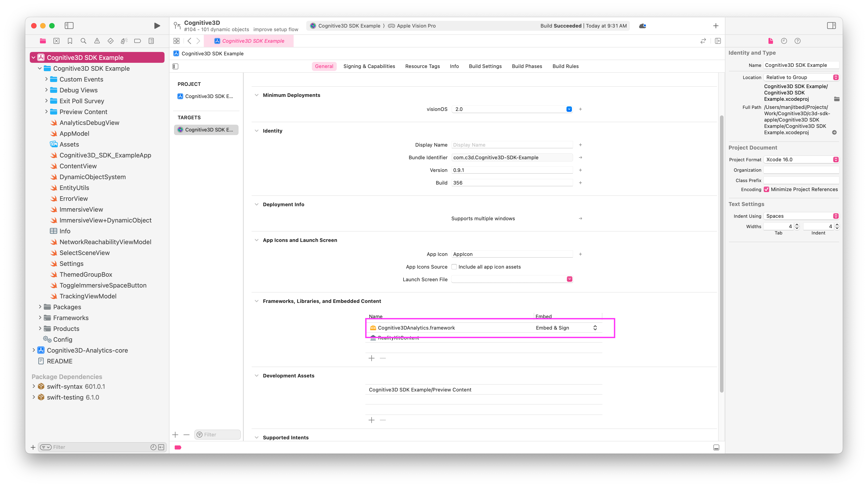The image size is (868, 487).
Task: Add a framework with the plus button
Action: [x=371, y=358]
